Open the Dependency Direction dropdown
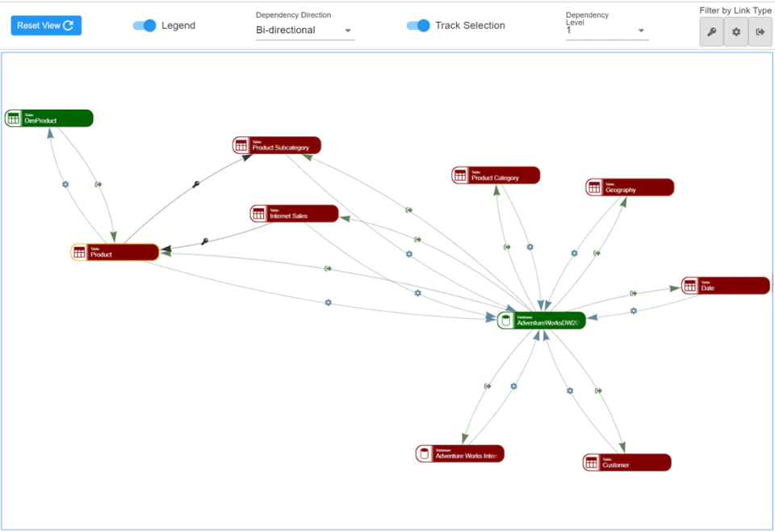The height and width of the screenshot is (532, 775). (x=305, y=30)
